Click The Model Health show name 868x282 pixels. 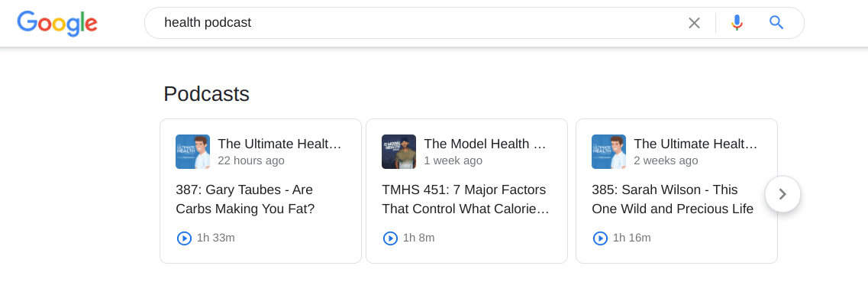click(486, 144)
